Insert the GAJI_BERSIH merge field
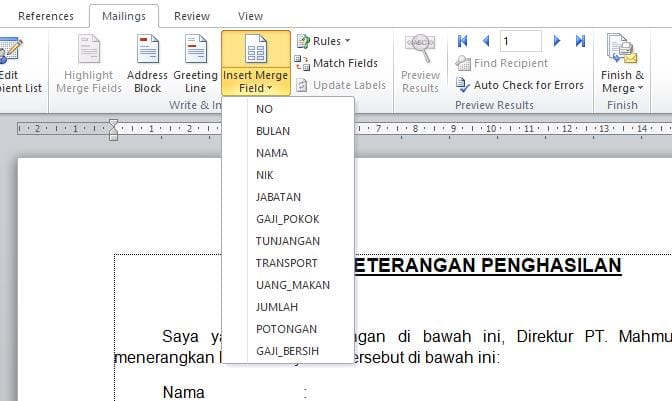Image resolution: width=672 pixels, height=401 pixels. tap(290, 351)
